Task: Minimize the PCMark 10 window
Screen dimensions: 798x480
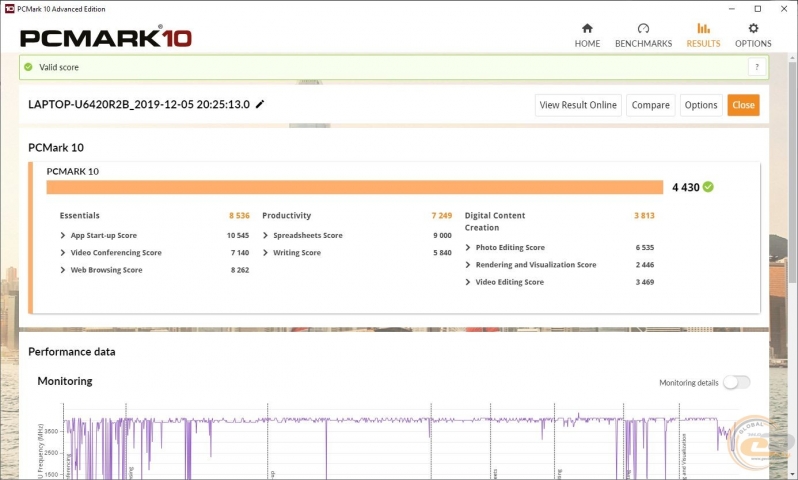Action: tap(731, 9)
